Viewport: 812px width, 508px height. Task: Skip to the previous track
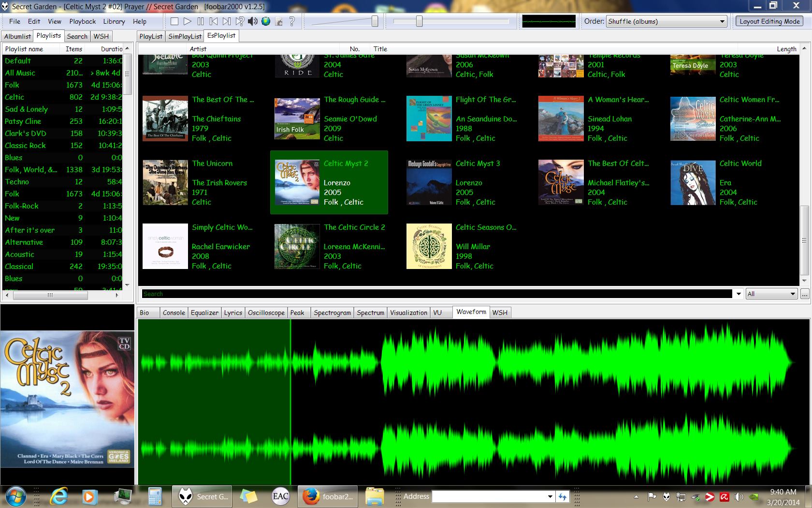pos(214,21)
